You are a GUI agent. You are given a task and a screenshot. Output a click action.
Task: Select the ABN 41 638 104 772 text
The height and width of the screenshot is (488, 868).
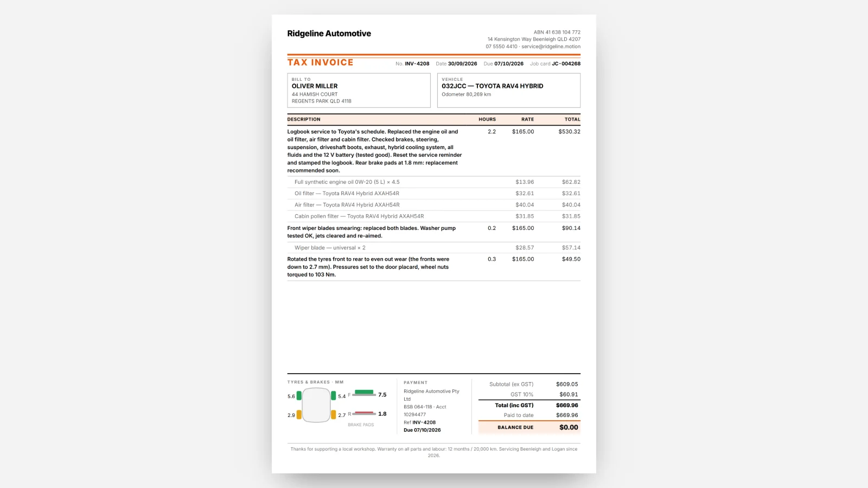[557, 32]
